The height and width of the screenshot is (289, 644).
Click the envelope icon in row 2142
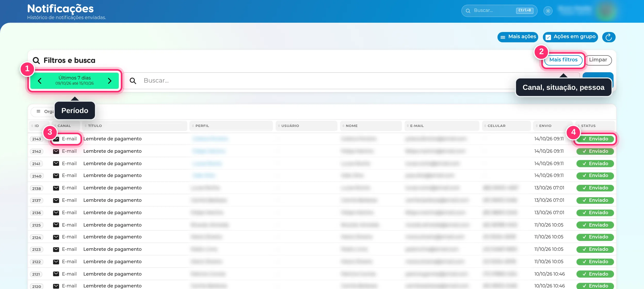pos(56,151)
